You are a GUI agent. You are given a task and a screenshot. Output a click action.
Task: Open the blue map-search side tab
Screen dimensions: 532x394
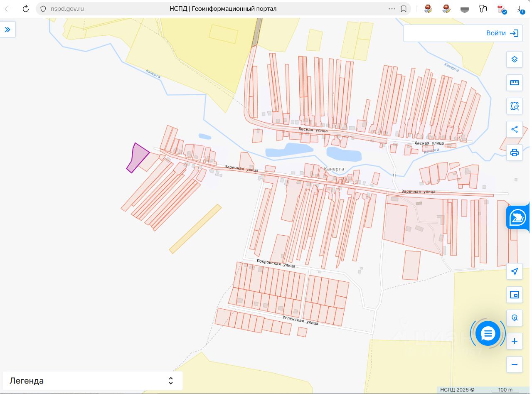pyautogui.click(x=518, y=217)
